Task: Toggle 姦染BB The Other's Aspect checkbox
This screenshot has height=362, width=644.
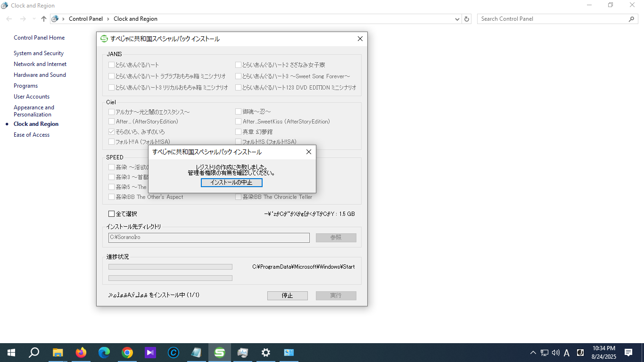Action: [x=111, y=197]
